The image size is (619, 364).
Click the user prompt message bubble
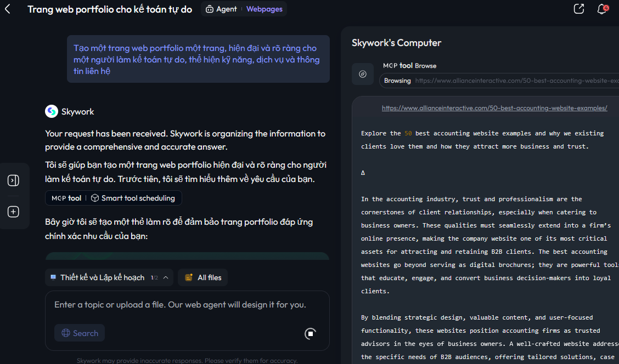(198, 59)
